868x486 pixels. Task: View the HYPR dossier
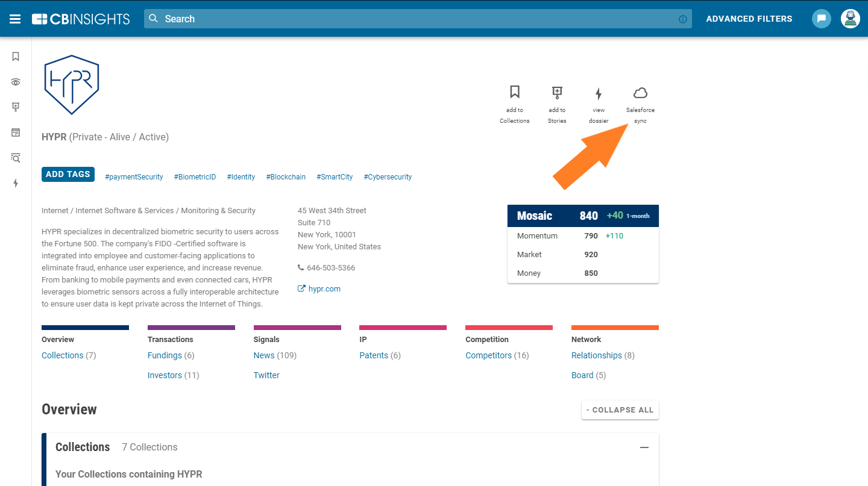click(x=599, y=104)
